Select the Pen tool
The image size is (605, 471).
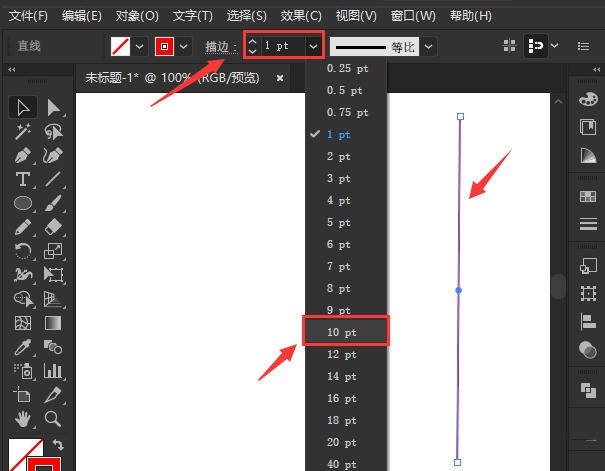pyautogui.click(x=23, y=155)
